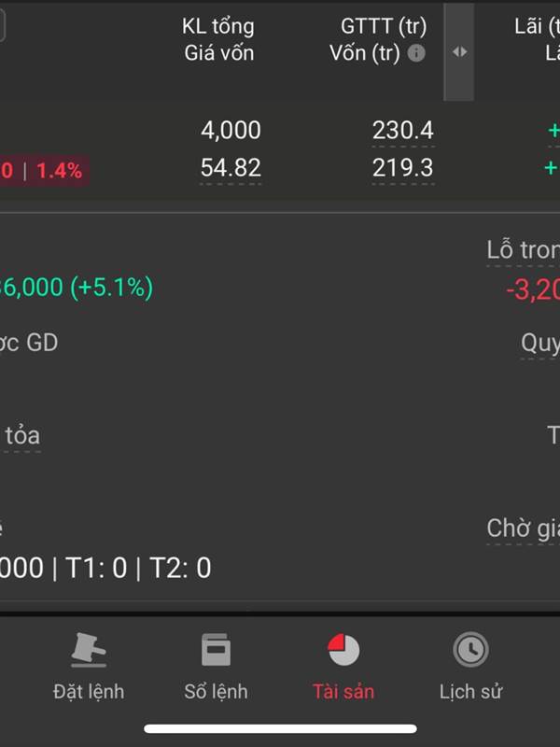
Task: Open the Sổ lệnh order book icon
Action: pos(216,649)
